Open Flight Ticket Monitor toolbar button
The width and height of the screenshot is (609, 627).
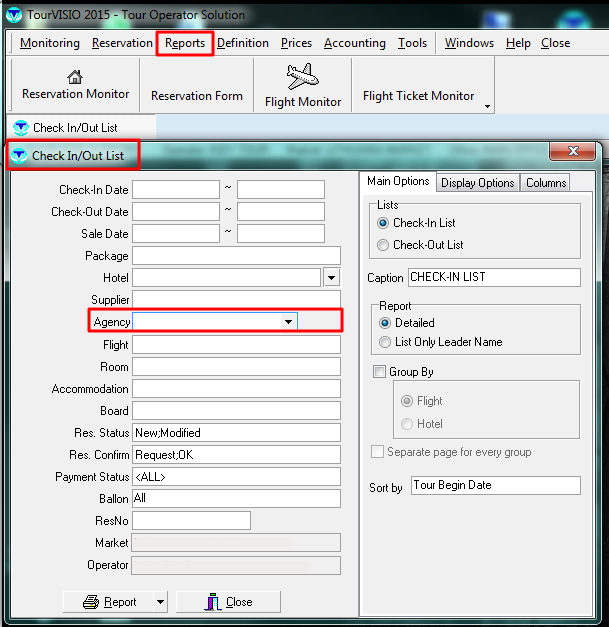418,96
